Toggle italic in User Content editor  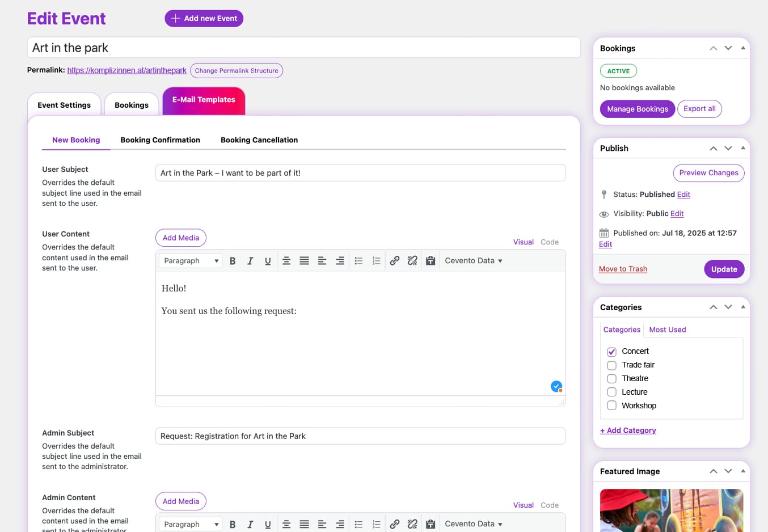click(x=250, y=261)
